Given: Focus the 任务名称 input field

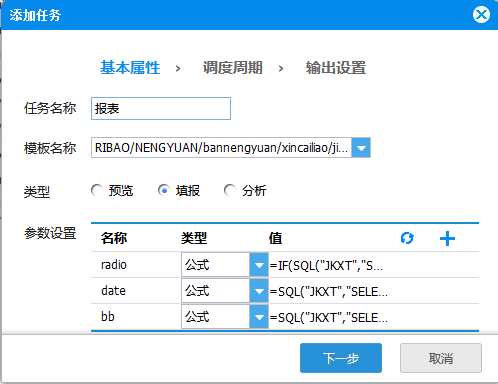Looking at the screenshot, I should [161, 108].
